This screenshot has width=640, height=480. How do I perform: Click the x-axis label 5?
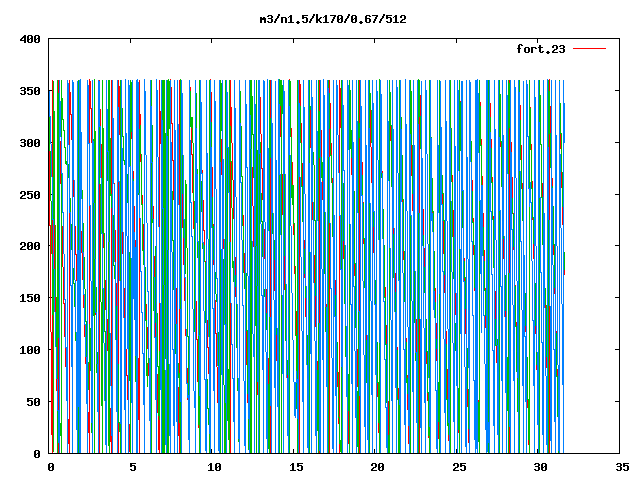(133, 467)
